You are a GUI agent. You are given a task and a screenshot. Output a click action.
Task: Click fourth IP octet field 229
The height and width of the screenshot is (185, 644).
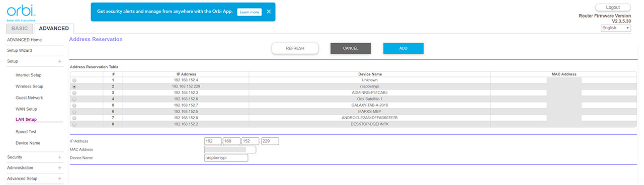click(x=270, y=141)
